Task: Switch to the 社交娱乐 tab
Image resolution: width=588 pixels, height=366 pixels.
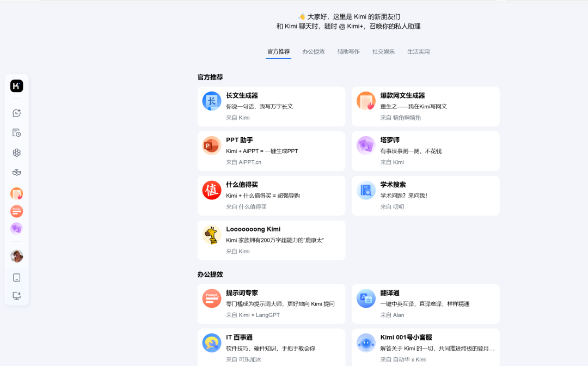Action: (383, 51)
